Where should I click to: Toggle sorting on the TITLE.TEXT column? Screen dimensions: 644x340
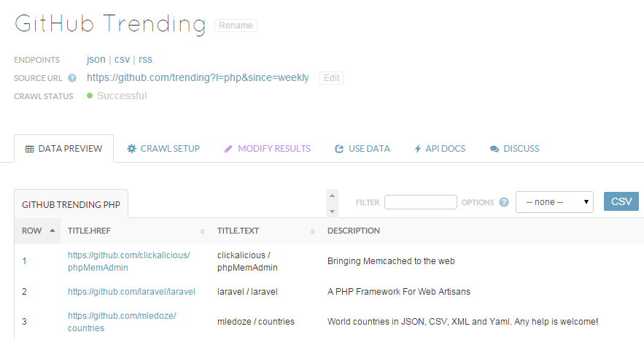pos(312,231)
